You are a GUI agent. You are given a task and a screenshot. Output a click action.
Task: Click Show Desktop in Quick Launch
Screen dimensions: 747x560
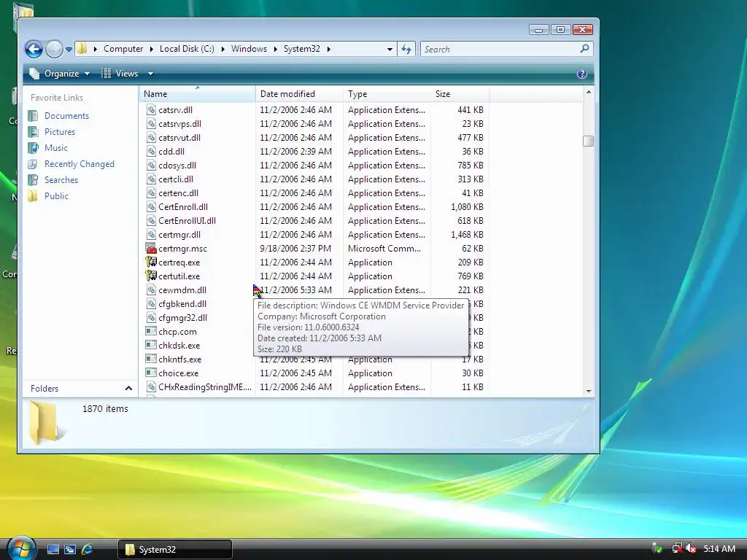pyautogui.click(x=53, y=549)
